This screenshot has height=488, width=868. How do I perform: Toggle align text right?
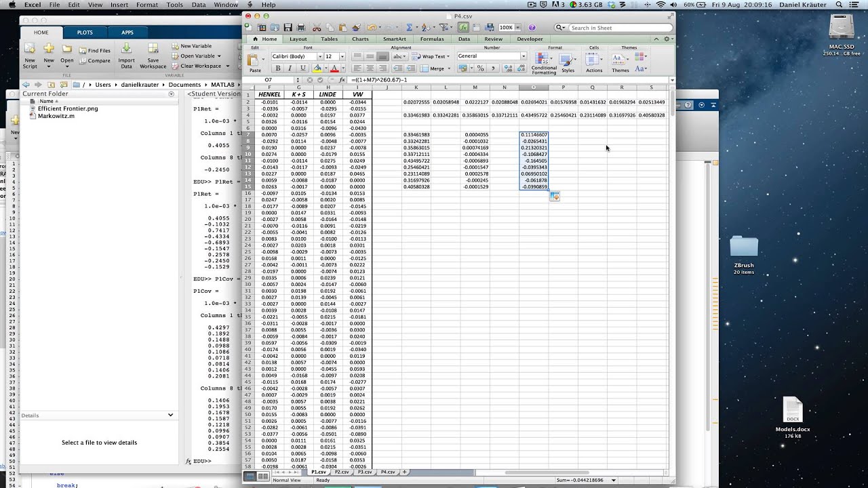383,68
